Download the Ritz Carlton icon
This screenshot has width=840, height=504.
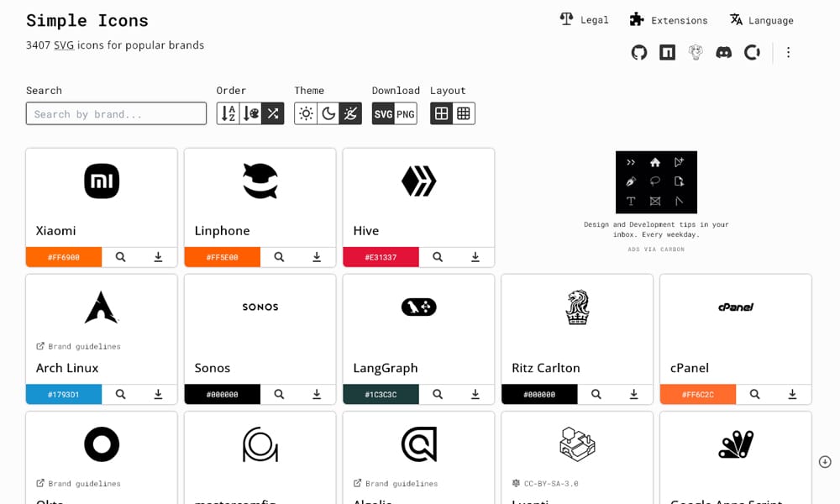coord(633,394)
